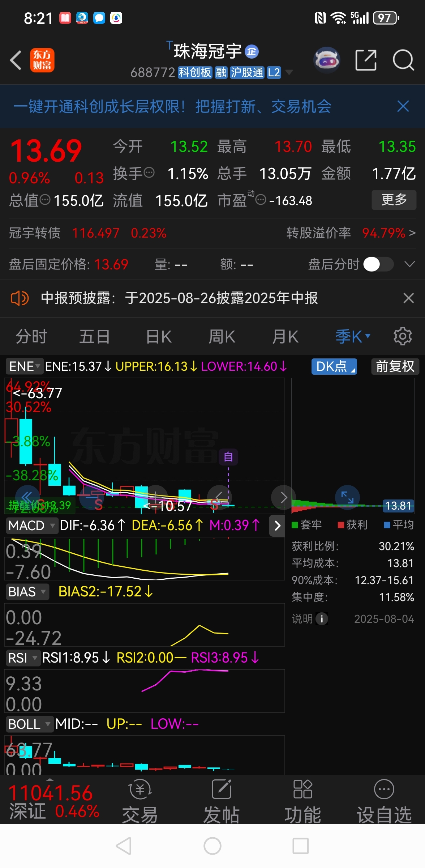Screen dimensions: 425x868
Task: Open 发帖 in bottom bar
Action: coord(222,801)
